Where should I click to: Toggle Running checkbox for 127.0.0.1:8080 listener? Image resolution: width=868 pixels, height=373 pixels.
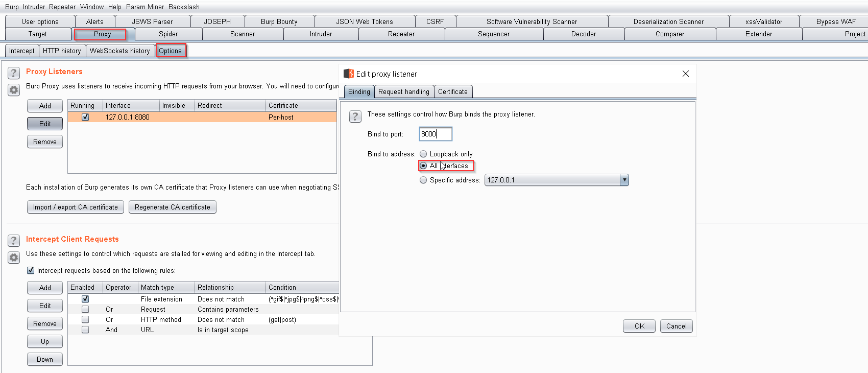pyautogui.click(x=85, y=117)
